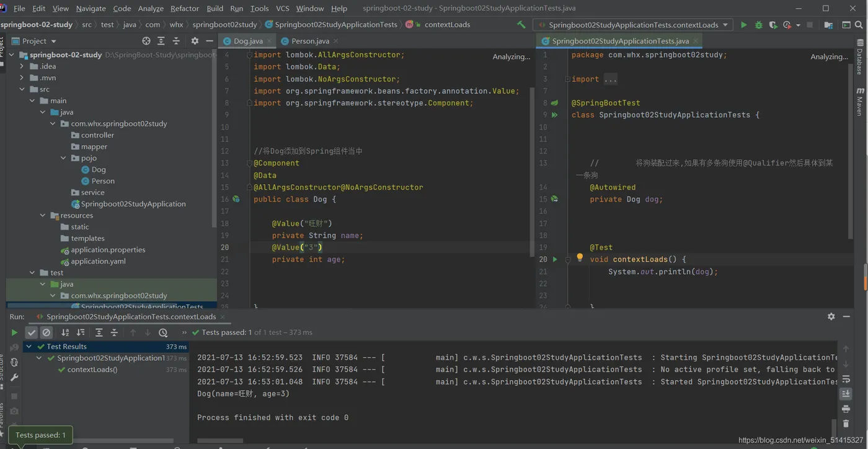Expand all in the Project panel header

tap(161, 41)
